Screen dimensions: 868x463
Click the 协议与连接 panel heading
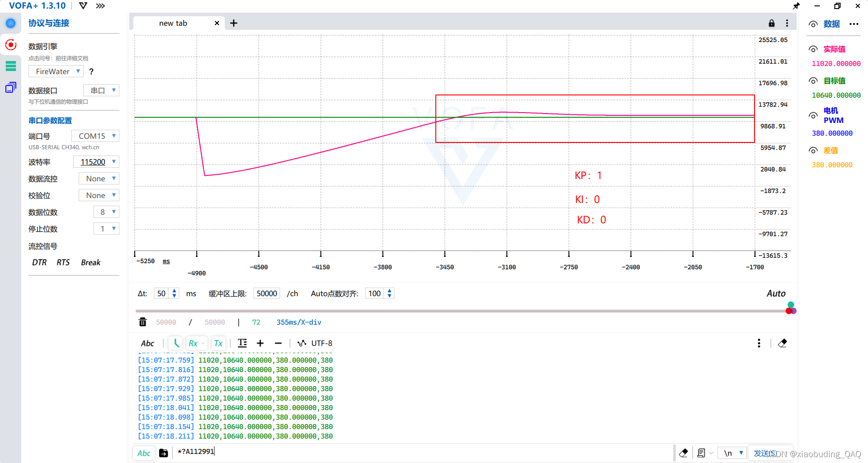click(x=49, y=23)
